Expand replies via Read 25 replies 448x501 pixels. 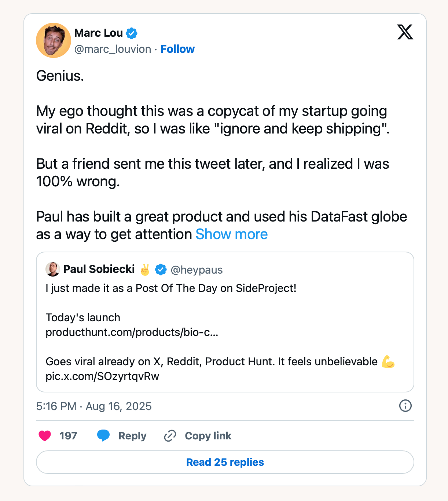pos(225,462)
